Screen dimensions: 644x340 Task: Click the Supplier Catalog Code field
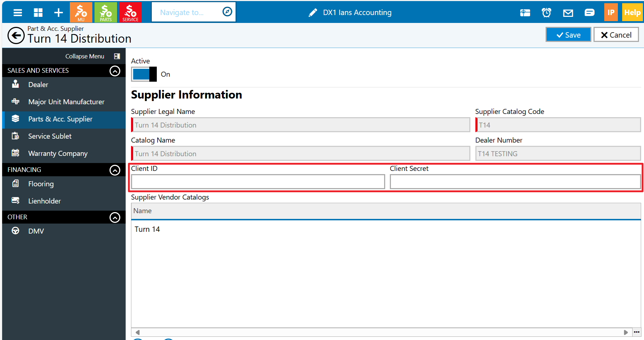point(558,125)
